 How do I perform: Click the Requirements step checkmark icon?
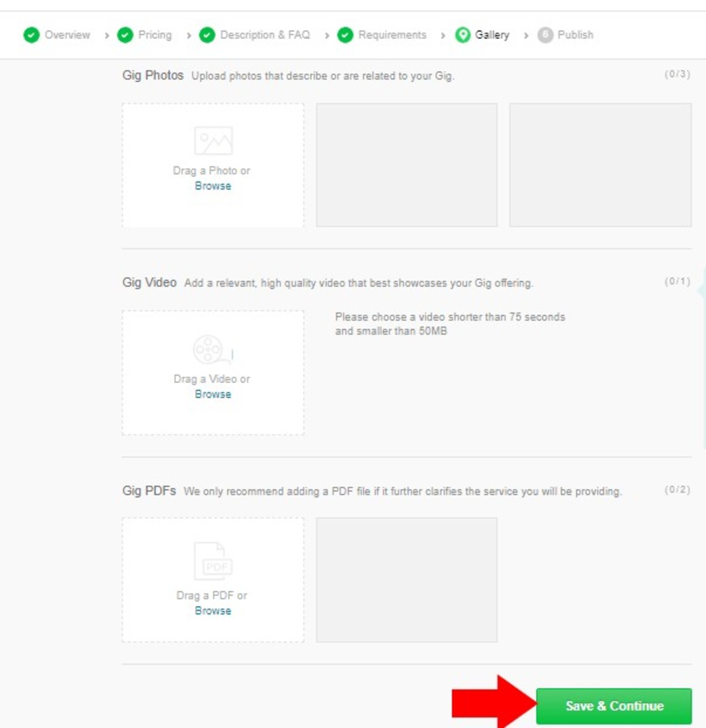point(344,35)
